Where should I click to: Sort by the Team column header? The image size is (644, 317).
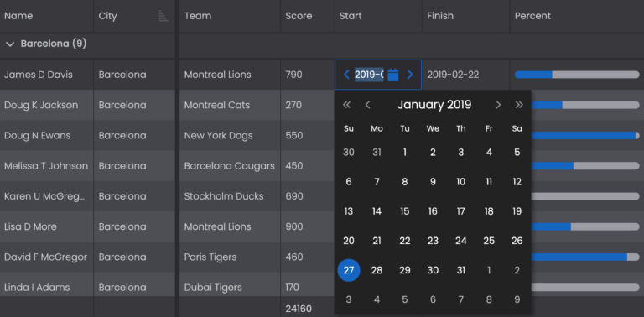pos(198,16)
